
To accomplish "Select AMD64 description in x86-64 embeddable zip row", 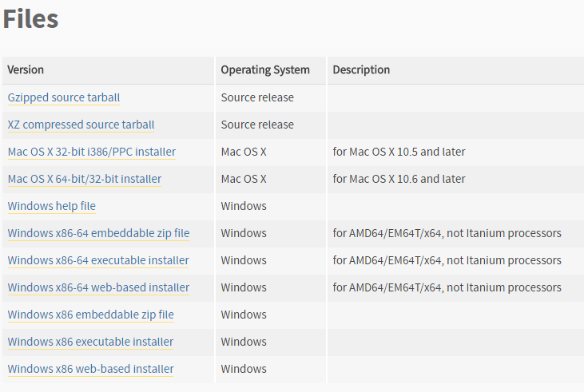I will (x=447, y=233).
